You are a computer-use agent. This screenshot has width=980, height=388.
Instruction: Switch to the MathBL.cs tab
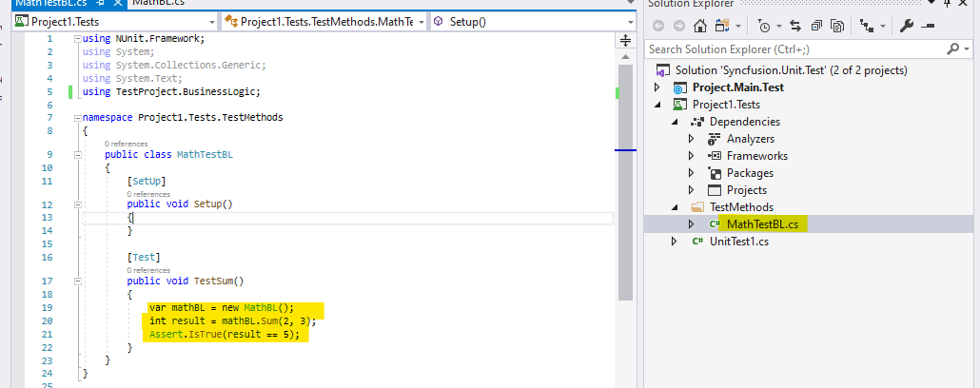[x=159, y=3]
